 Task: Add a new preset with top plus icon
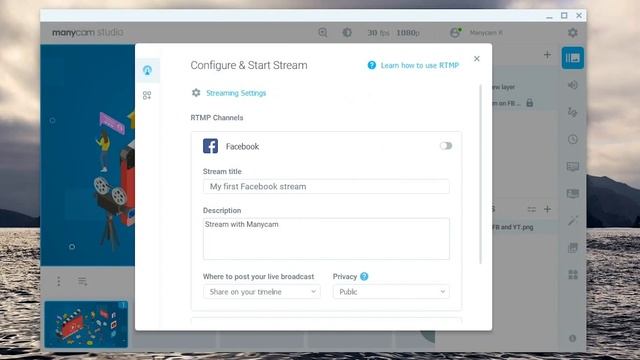click(x=547, y=55)
